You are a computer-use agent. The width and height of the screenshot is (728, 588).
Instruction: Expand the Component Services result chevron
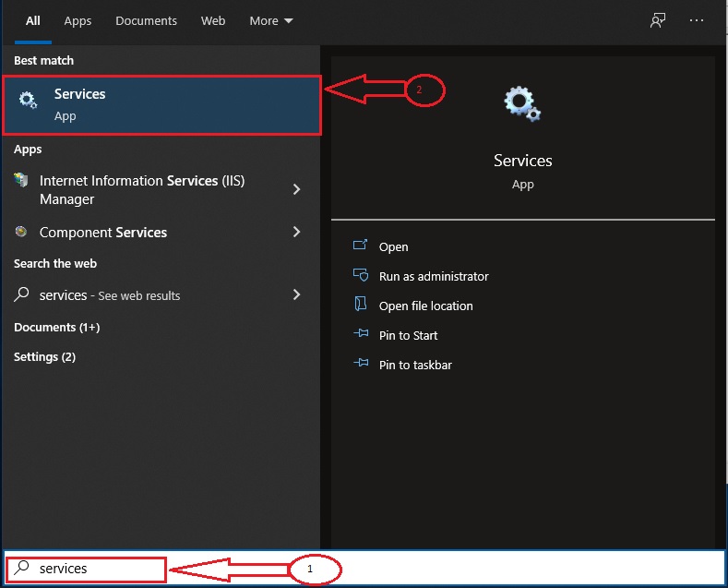296,233
